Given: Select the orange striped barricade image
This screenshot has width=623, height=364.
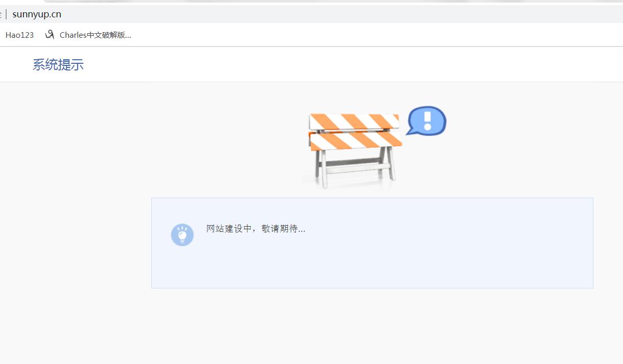Looking at the screenshot, I should (x=354, y=150).
